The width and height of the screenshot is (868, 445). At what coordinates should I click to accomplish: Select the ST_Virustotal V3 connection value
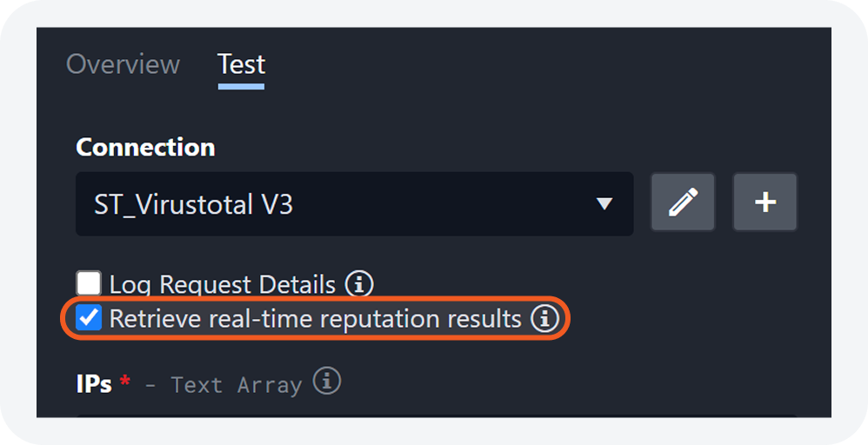pos(193,204)
